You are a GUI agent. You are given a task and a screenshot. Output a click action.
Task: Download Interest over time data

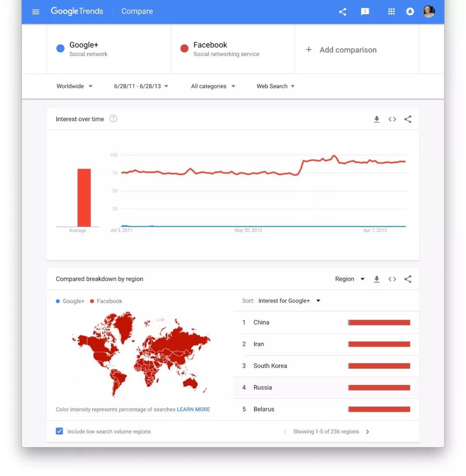pos(377,119)
